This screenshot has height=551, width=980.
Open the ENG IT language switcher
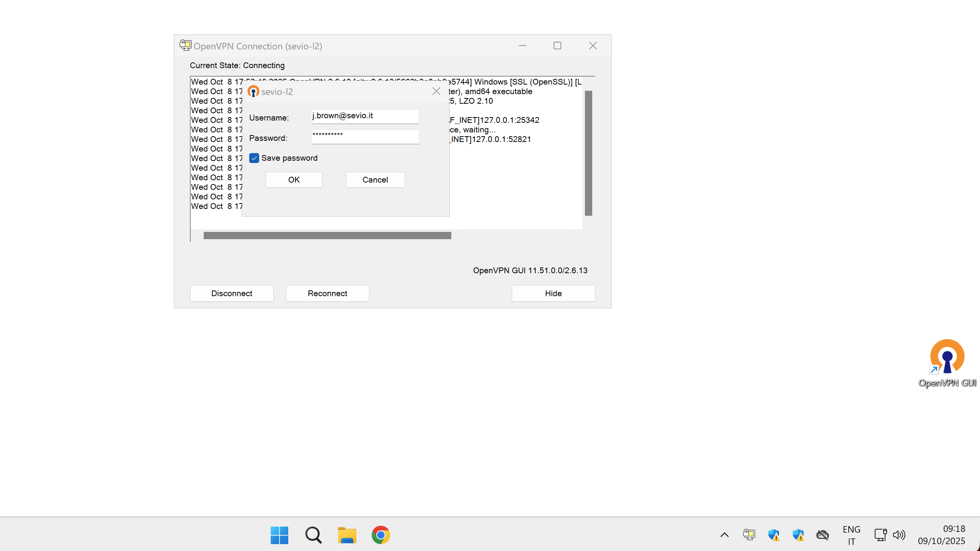coord(851,535)
